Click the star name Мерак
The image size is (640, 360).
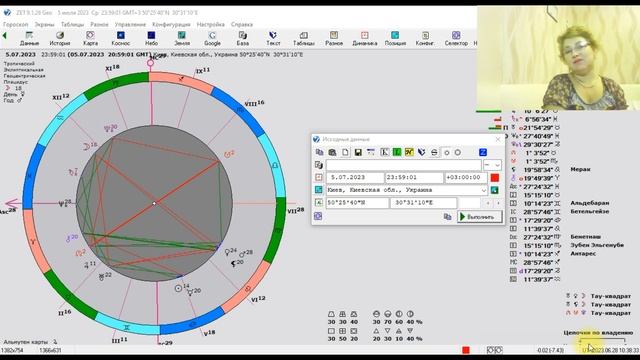(580, 169)
